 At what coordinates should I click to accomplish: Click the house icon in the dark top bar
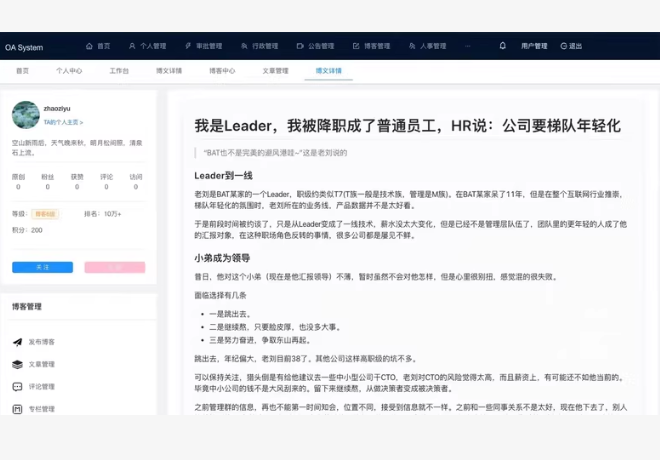(89, 46)
